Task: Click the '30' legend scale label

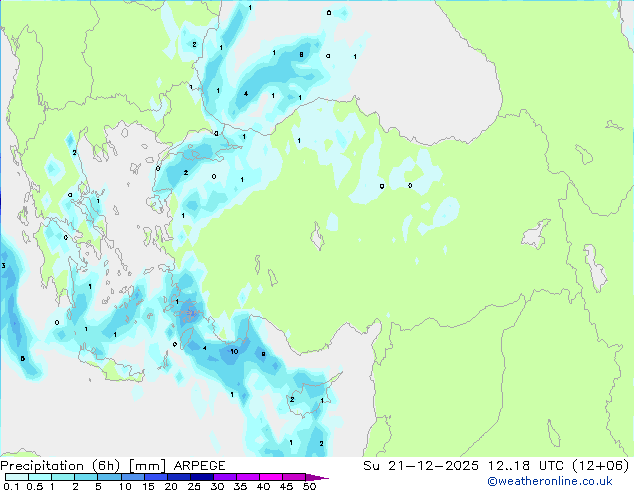Action: (x=217, y=486)
